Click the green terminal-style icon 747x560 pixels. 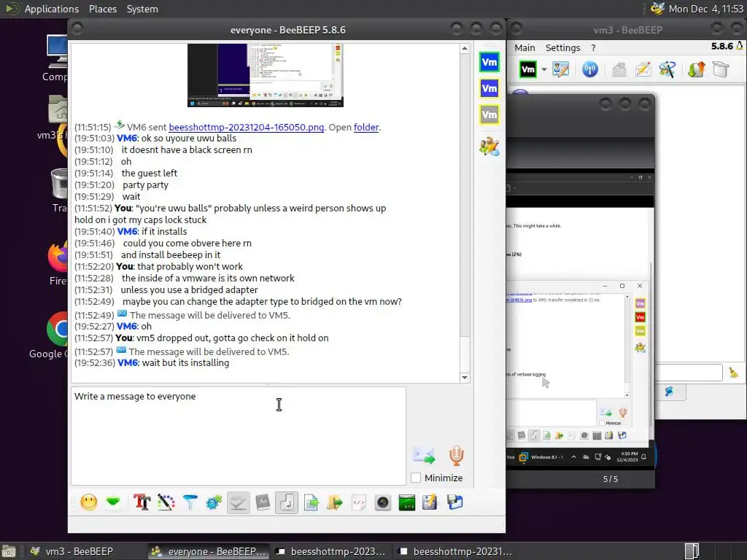[407, 502]
